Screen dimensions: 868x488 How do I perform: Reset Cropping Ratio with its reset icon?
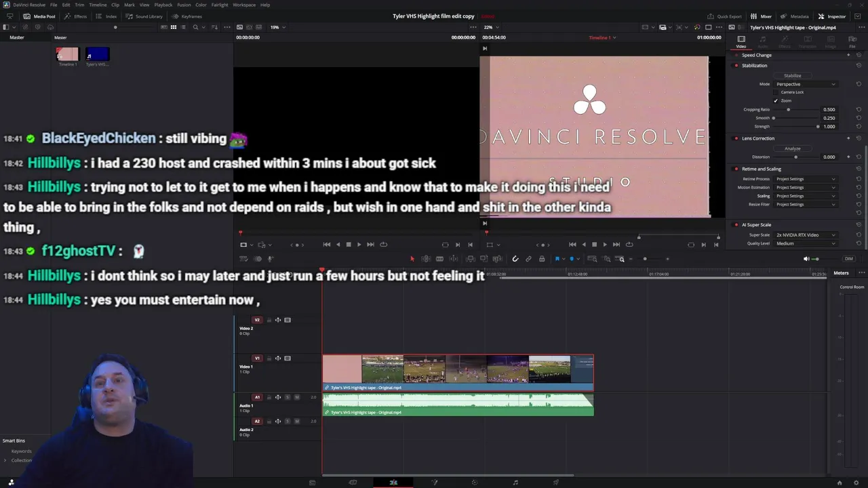tap(859, 110)
